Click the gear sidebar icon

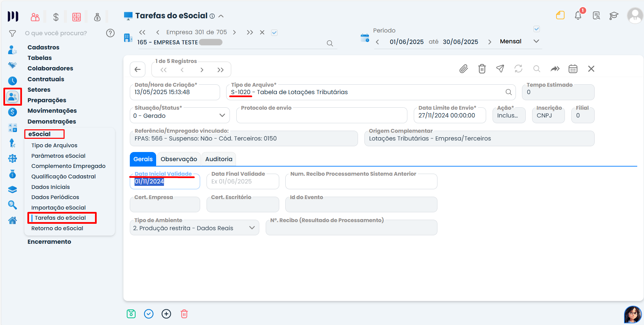click(13, 158)
